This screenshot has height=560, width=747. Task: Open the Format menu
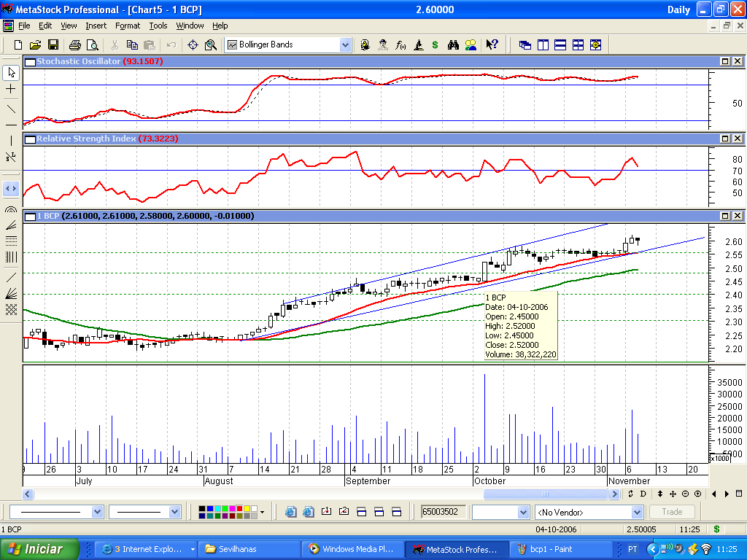click(128, 26)
